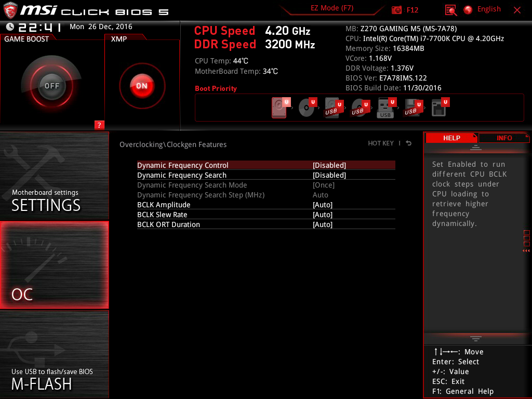
Task: Select the hard drive boot priority icon
Action: pyautogui.click(x=281, y=108)
